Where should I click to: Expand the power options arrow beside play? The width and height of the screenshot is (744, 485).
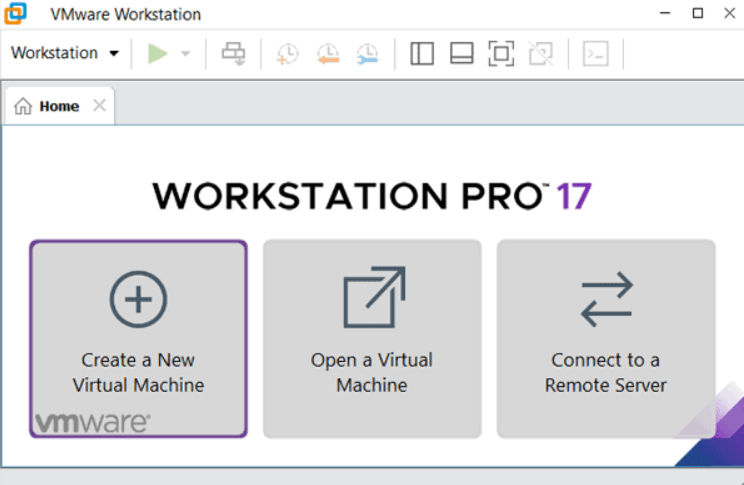[x=186, y=54]
